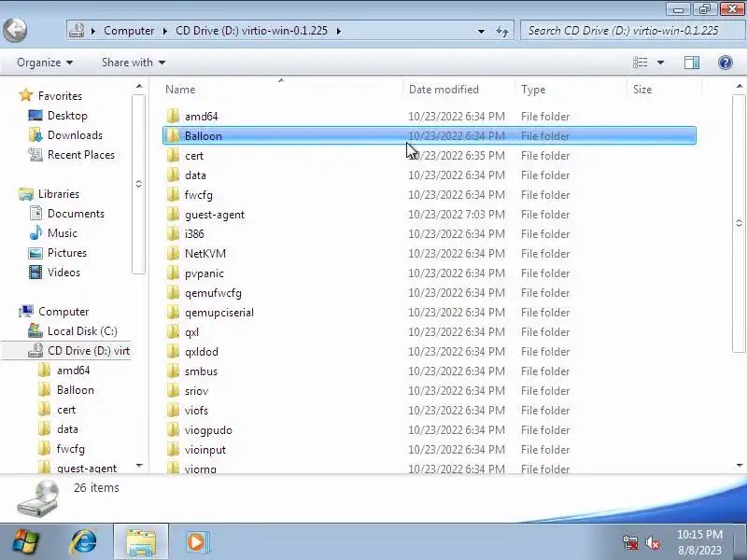Click the muted volume tray icon

click(652, 542)
